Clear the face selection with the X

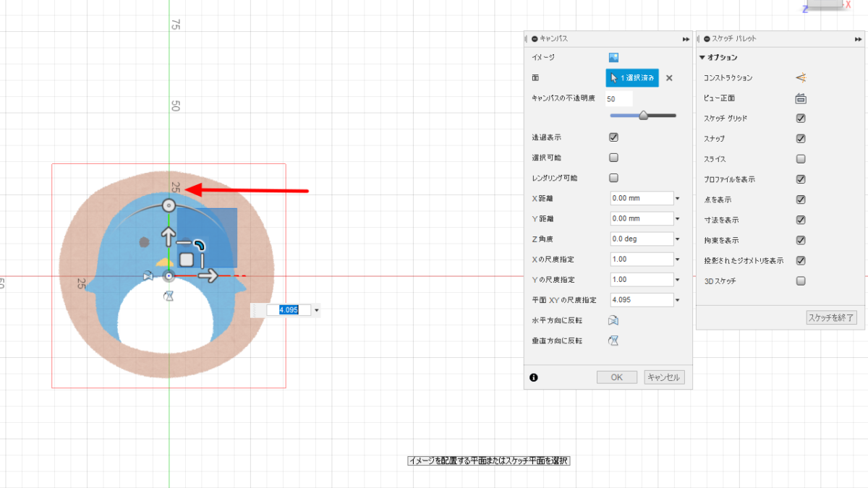(669, 78)
